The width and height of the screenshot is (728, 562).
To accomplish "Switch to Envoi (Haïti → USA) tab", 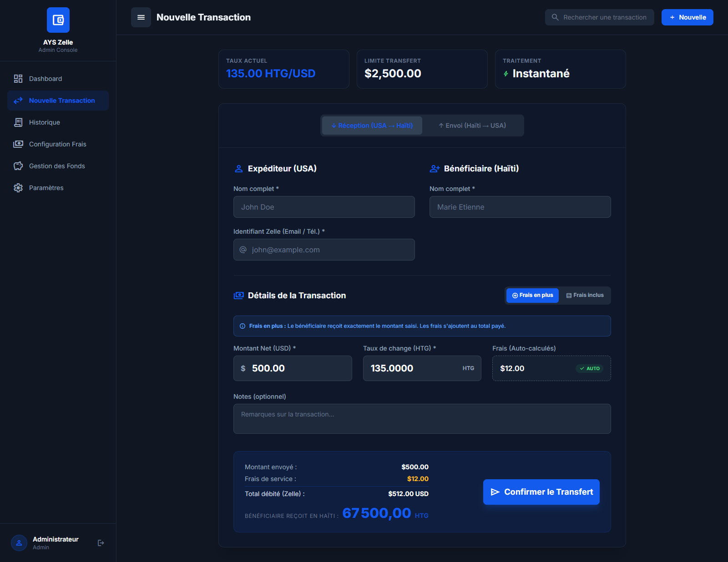I will [x=472, y=125].
